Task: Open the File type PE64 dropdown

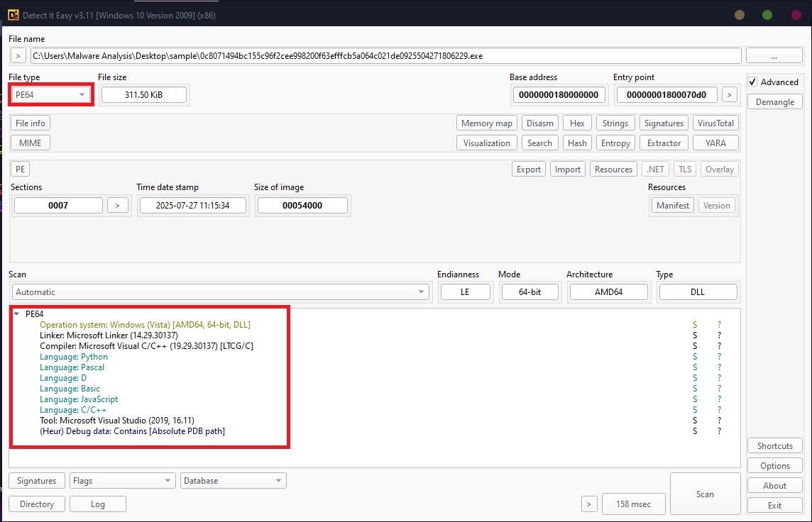Action: [x=50, y=94]
